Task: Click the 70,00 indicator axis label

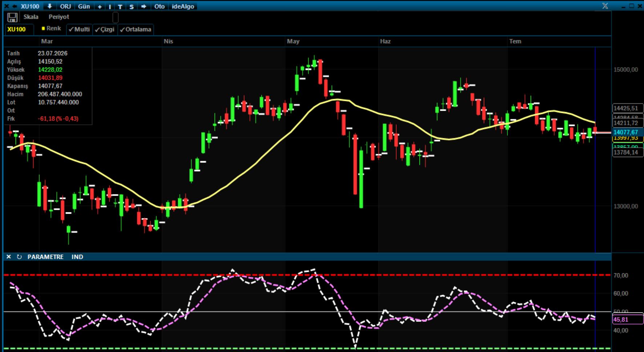Action: (621, 275)
